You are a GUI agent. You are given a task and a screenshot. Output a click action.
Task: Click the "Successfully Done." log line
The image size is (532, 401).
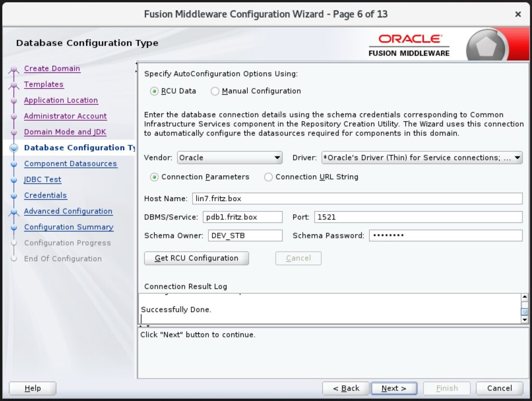(x=176, y=309)
